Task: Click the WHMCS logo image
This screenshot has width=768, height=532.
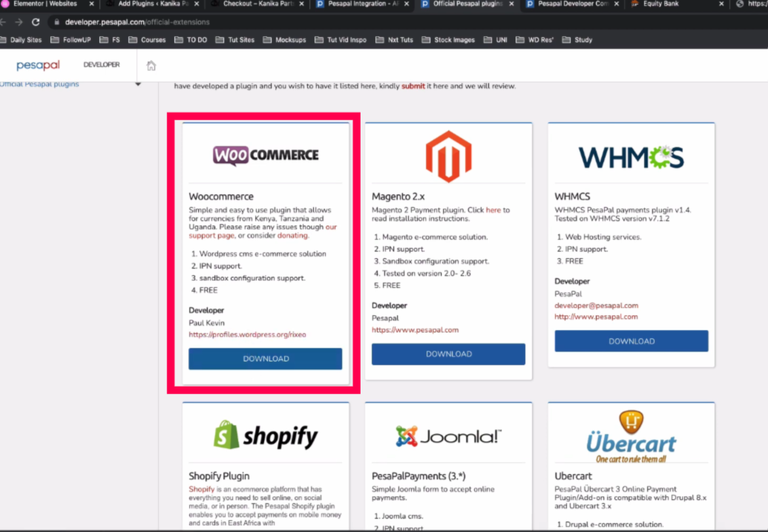Action: click(x=631, y=158)
